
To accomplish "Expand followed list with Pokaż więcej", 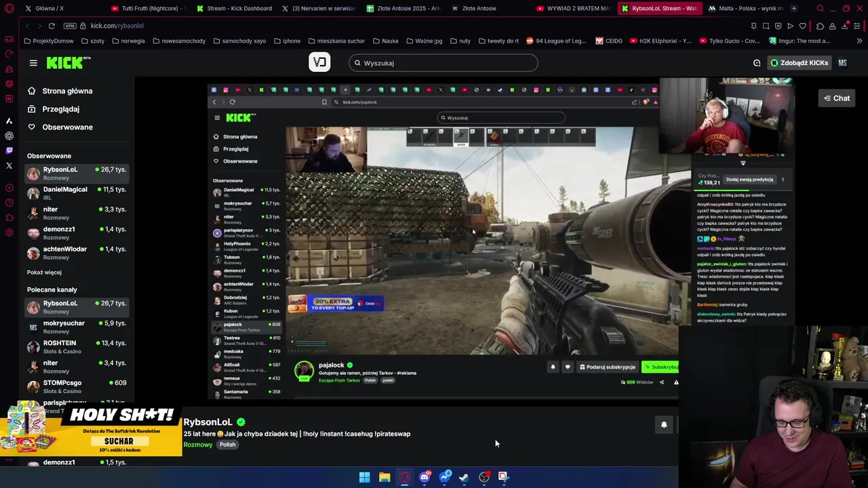I will [44, 272].
